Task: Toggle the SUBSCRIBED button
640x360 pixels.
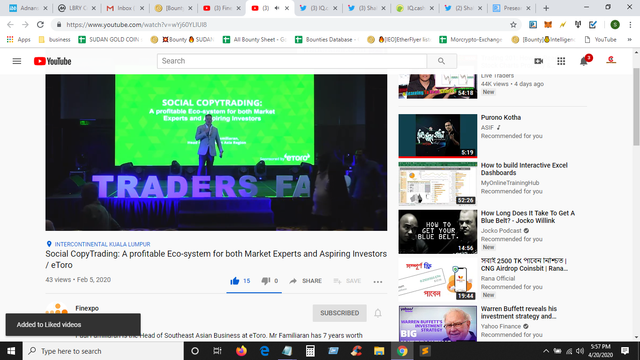Action: [340, 313]
